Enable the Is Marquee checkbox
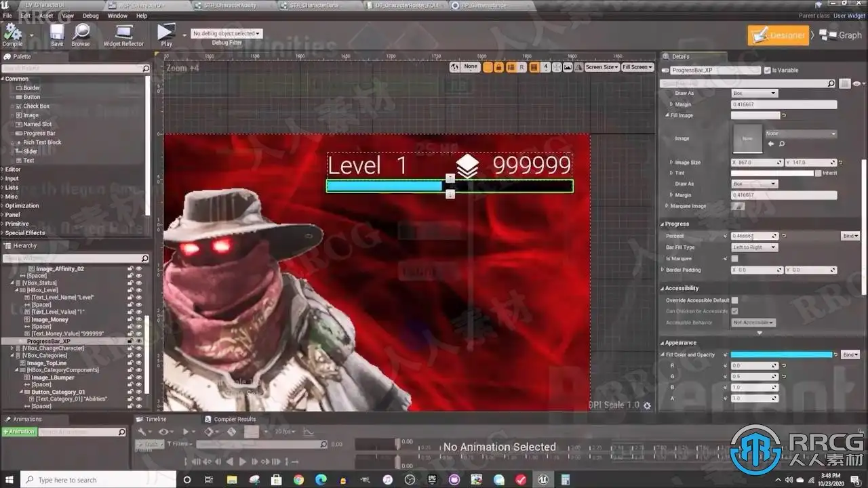The width and height of the screenshot is (868, 488). coord(734,258)
